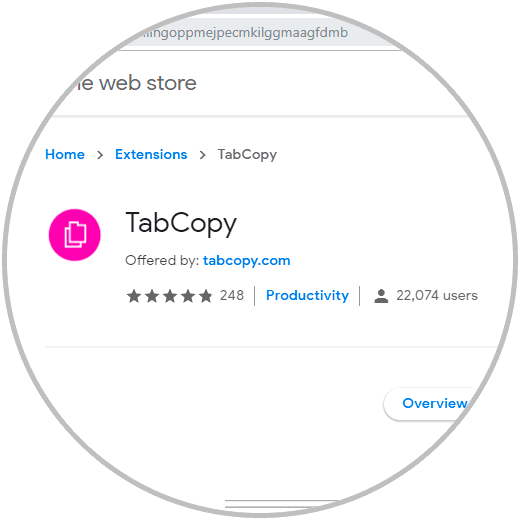Open the Extensions breadcrumb link

151,154
